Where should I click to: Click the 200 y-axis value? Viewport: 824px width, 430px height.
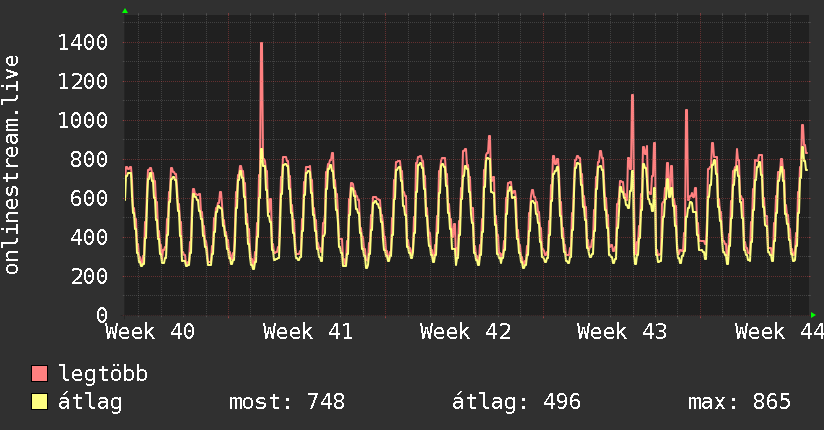pos(89,276)
